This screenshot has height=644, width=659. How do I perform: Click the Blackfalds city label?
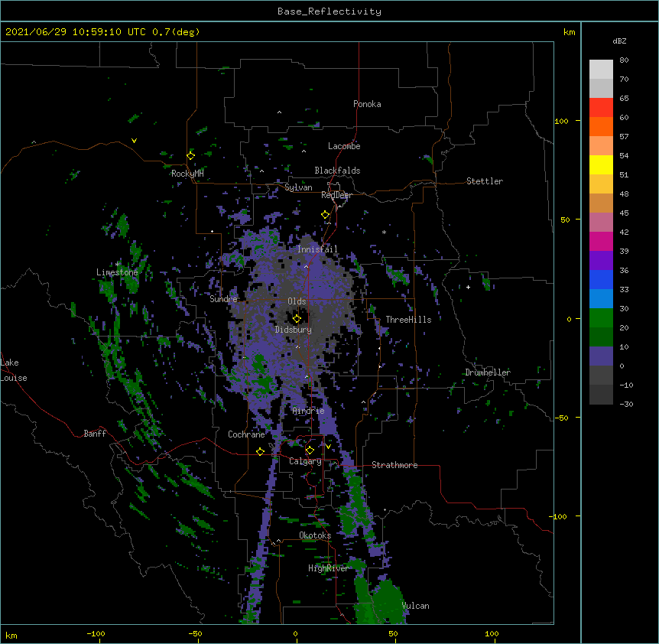click(337, 171)
